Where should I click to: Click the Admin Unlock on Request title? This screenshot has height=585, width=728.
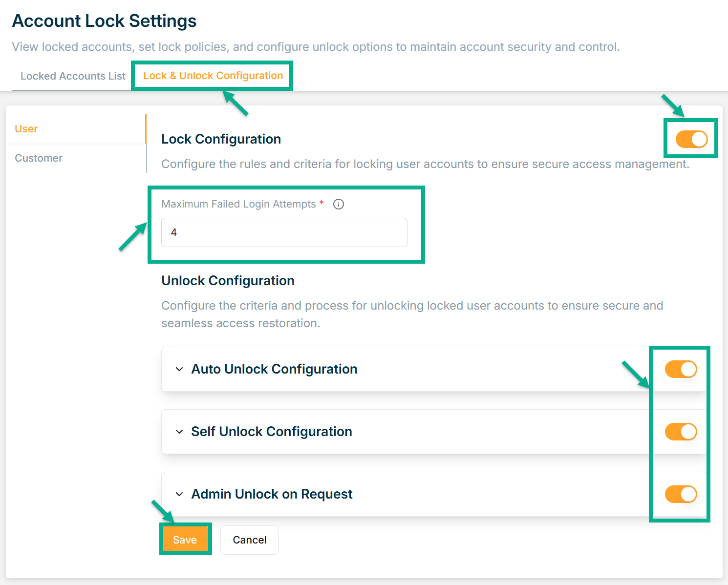pyautogui.click(x=272, y=494)
